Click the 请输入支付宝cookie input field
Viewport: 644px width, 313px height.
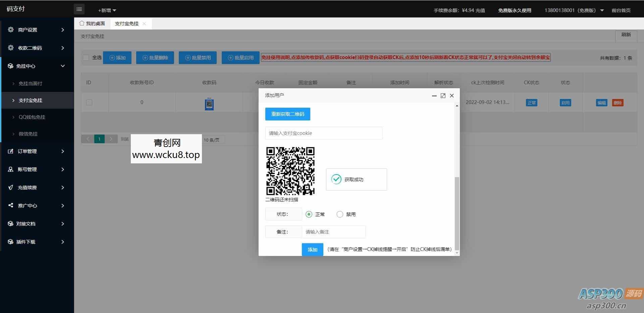point(323,133)
